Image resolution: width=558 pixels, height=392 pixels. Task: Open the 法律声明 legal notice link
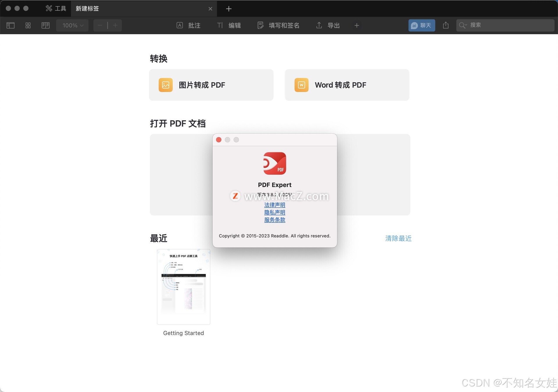click(275, 205)
